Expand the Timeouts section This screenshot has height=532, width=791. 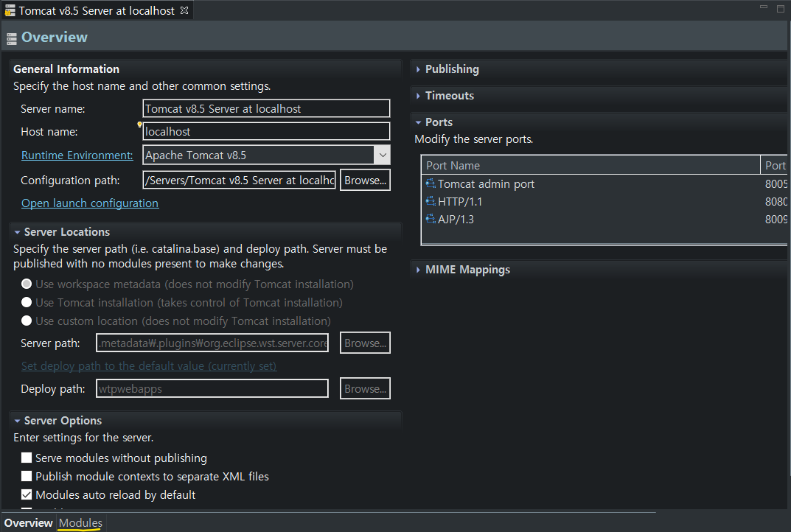[x=418, y=95]
